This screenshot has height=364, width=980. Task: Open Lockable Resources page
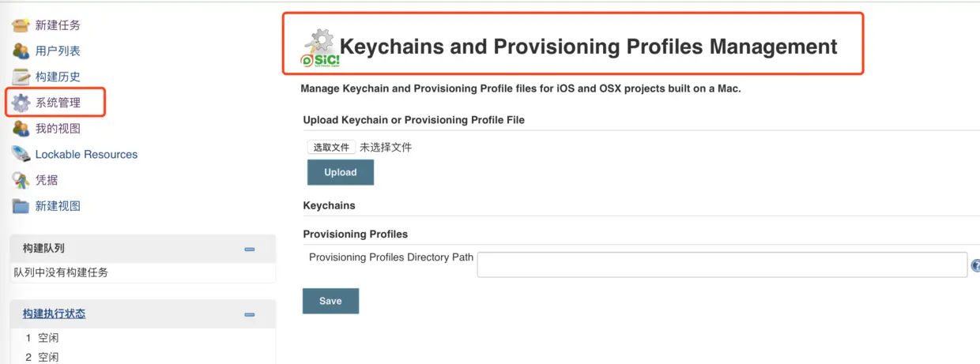[x=86, y=154]
